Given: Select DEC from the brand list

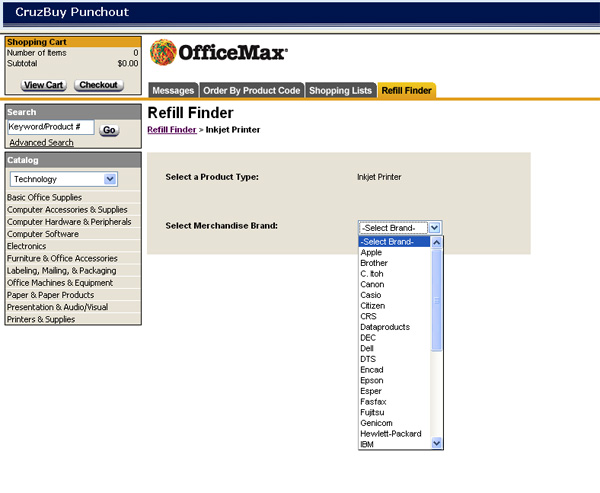Looking at the screenshot, I should (394, 338).
